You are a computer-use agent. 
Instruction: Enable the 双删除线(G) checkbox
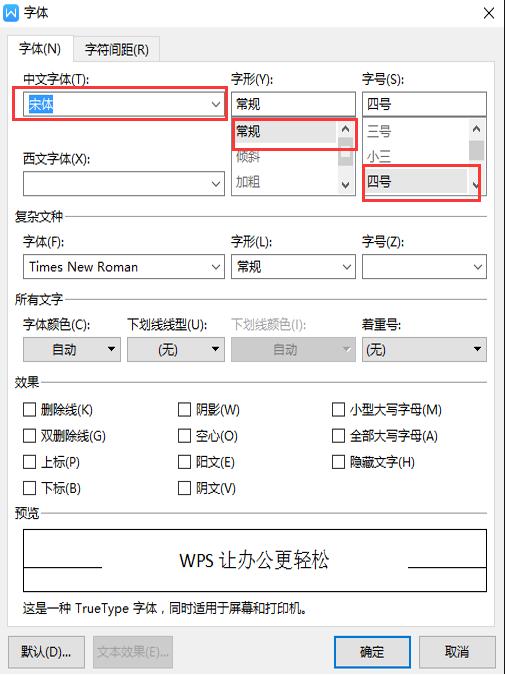click(29, 436)
